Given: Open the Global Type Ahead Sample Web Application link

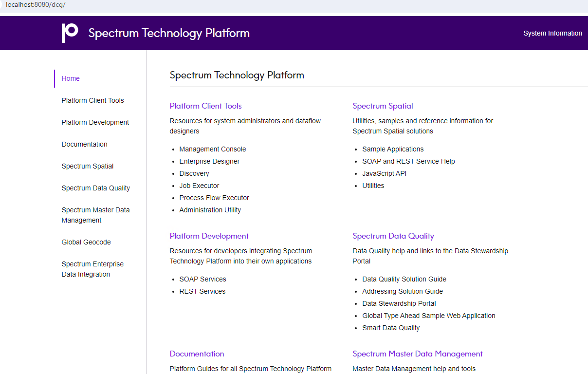Looking at the screenshot, I should [x=429, y=316].
